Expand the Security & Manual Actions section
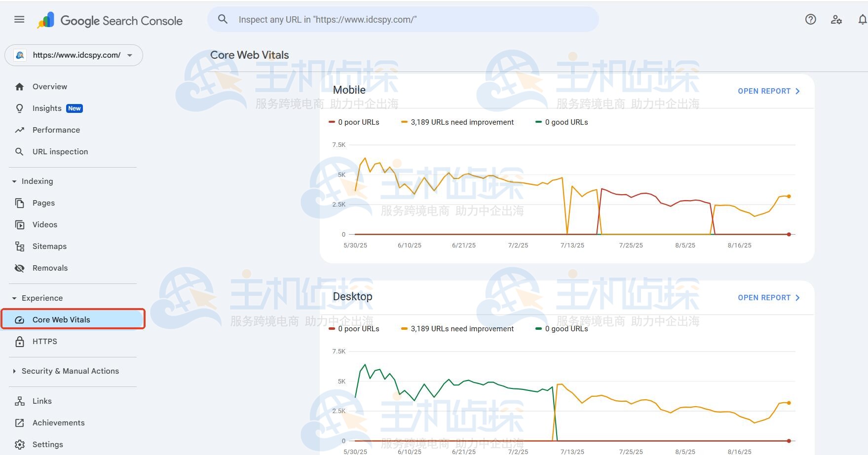This screenshot has width=868, height=455. pos(13,371)
